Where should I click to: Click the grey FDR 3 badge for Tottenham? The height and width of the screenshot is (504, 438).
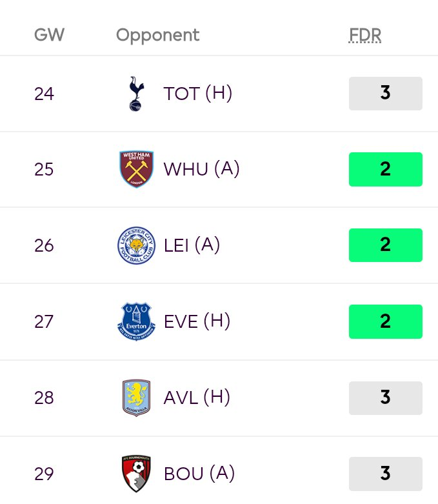[x=386, y=93]
